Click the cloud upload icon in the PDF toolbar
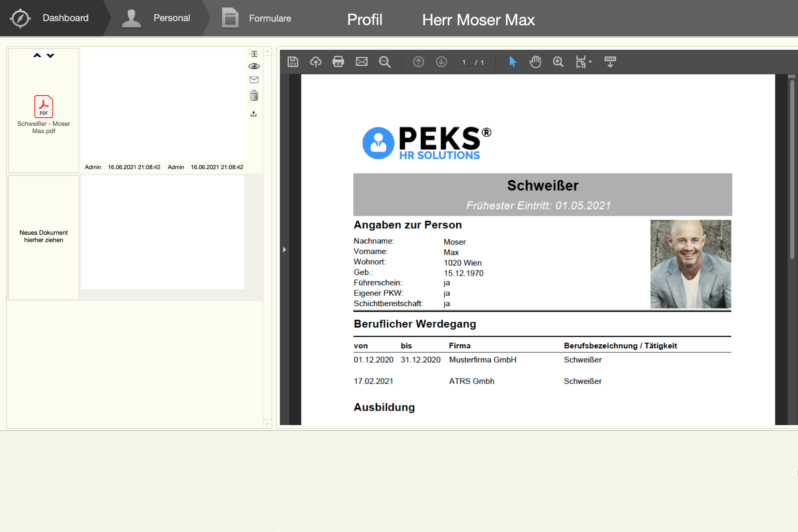798x532 pixels. (x=316, y=62)
